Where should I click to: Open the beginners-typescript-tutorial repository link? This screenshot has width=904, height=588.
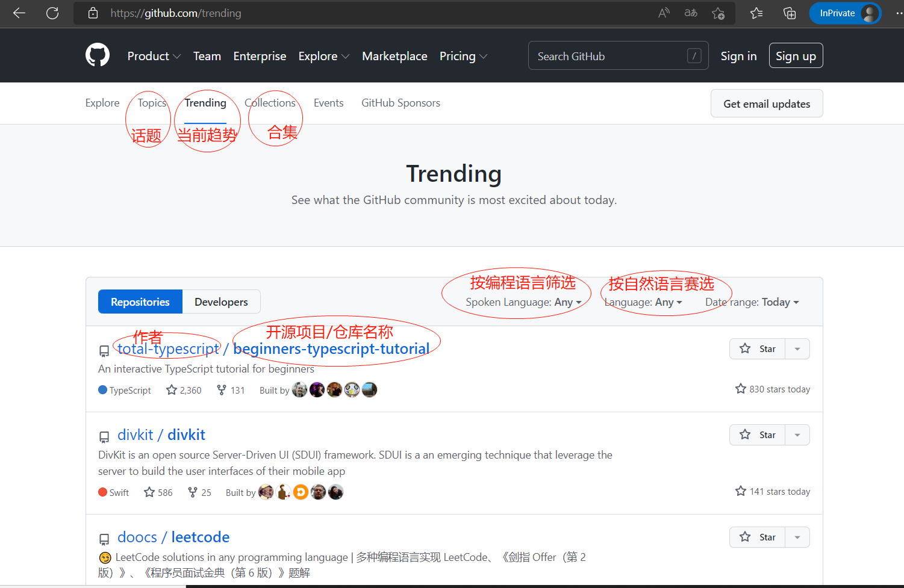[x=331, y=349]
